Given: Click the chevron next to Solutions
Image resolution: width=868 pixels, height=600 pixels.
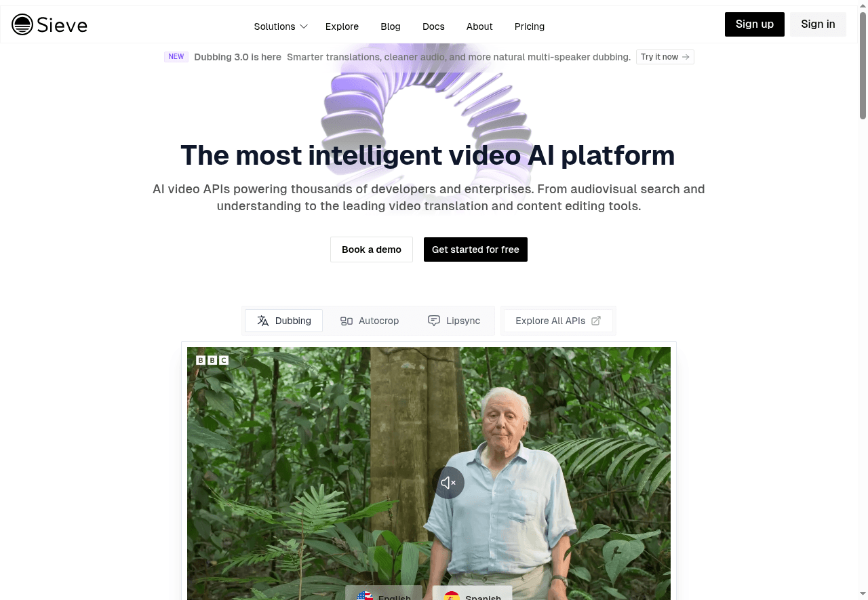Looking at the screenshot, I should (304, 26).
